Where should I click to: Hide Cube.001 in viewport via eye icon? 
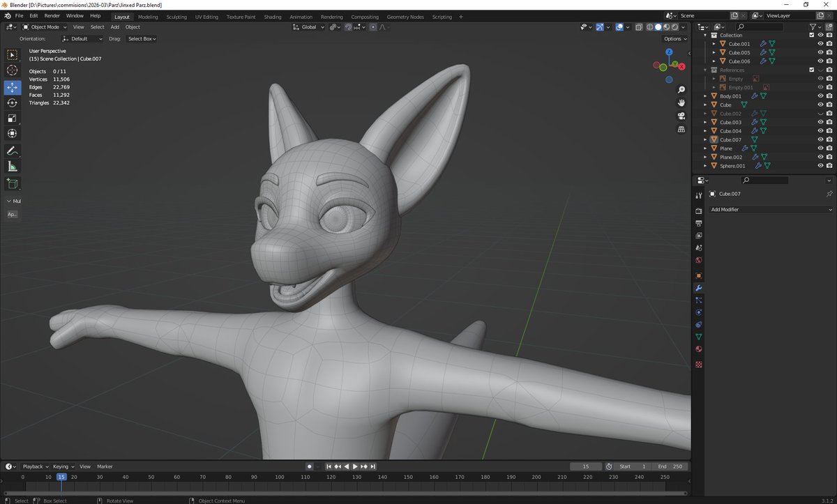(x=820, y=44)
